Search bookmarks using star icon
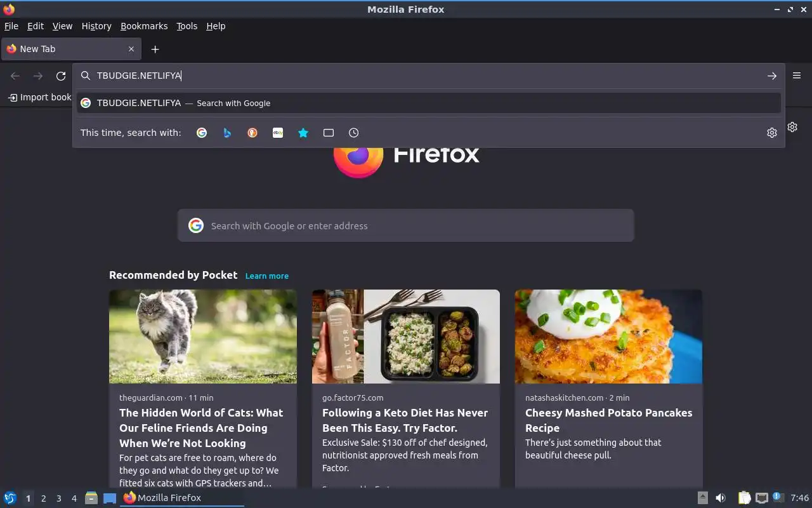812x508 pixels. 303,133
